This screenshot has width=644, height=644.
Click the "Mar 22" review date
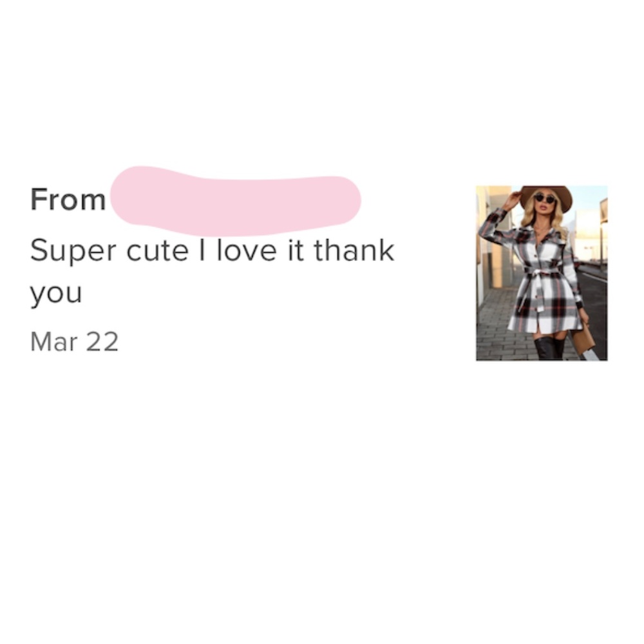point(74,341)
